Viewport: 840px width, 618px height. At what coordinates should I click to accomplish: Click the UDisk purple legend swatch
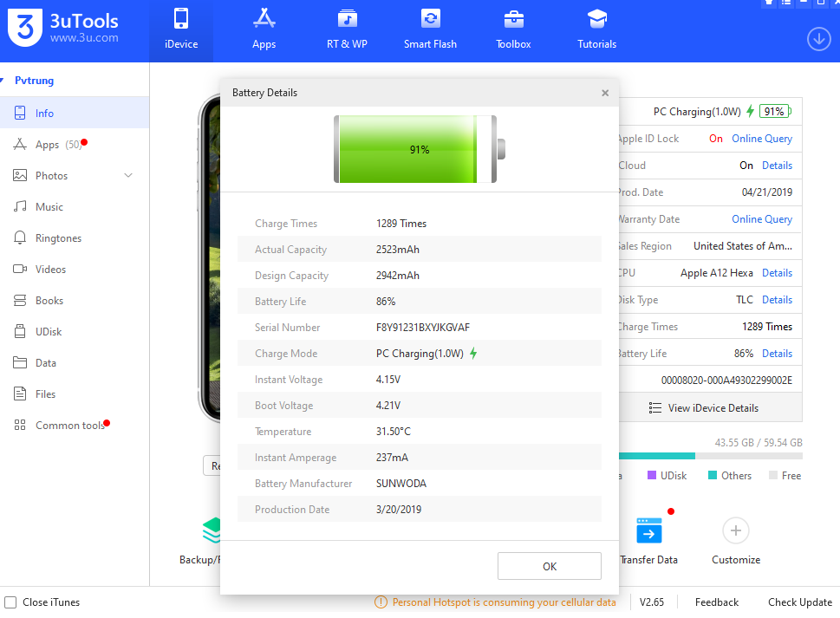click(652, 476)
